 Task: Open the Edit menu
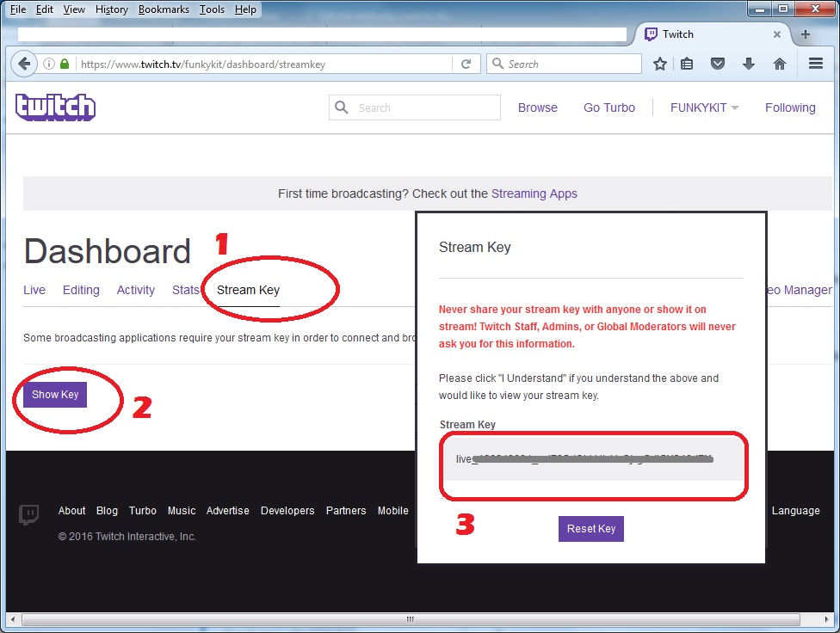(x=45, y=9)
